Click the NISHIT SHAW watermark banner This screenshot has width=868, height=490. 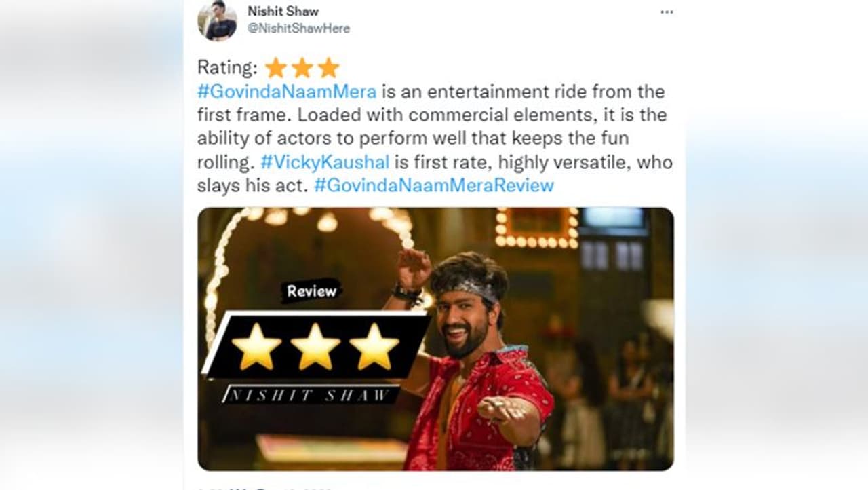click(311, 394)
